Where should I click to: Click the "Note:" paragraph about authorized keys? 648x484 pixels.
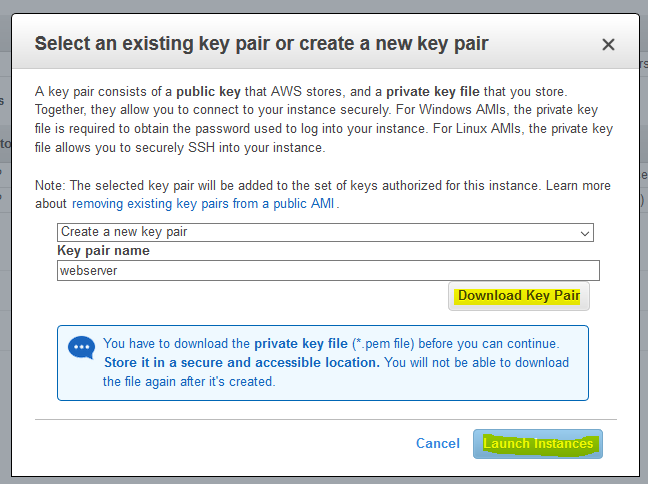point(323,195)
